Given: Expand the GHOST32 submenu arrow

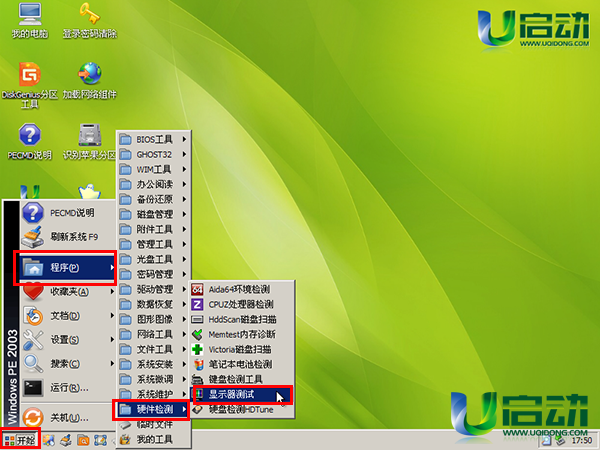Looking at the screenshot, I should point(184,154).
